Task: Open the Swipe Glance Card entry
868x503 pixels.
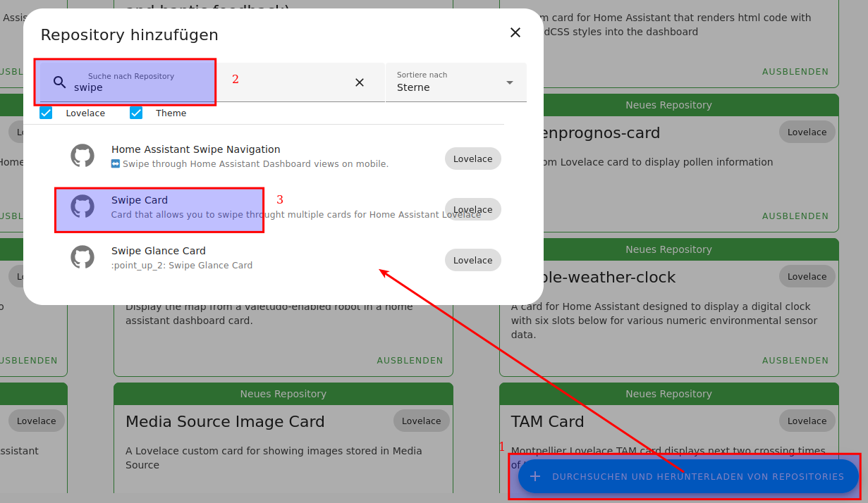Action: tap(159, 251)
